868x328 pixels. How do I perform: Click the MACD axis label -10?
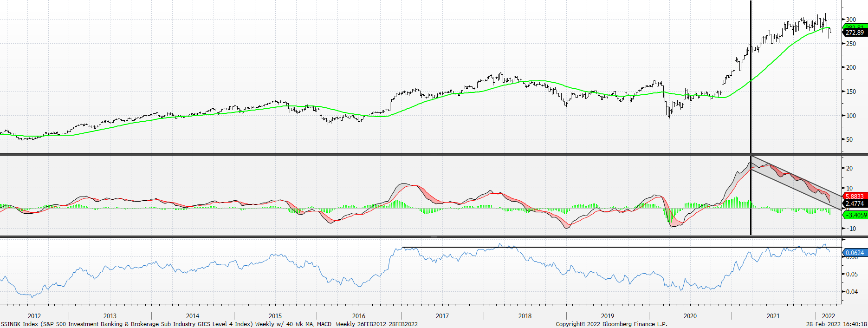[850, 229]
